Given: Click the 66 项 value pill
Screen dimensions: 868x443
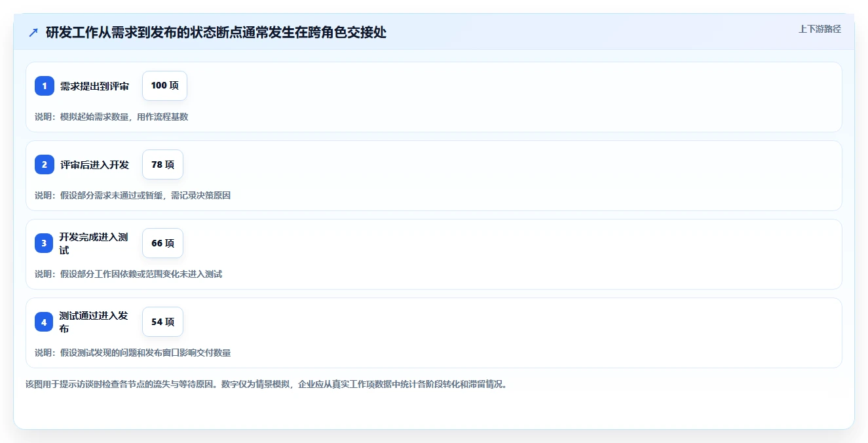Looking at the screenshot, I should coord(162,243).
